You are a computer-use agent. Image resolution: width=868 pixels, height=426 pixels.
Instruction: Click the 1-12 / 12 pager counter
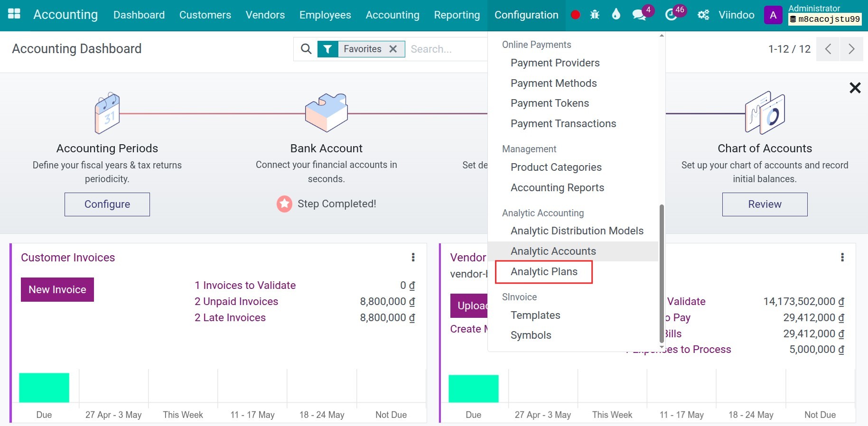[x=789, y=49]
